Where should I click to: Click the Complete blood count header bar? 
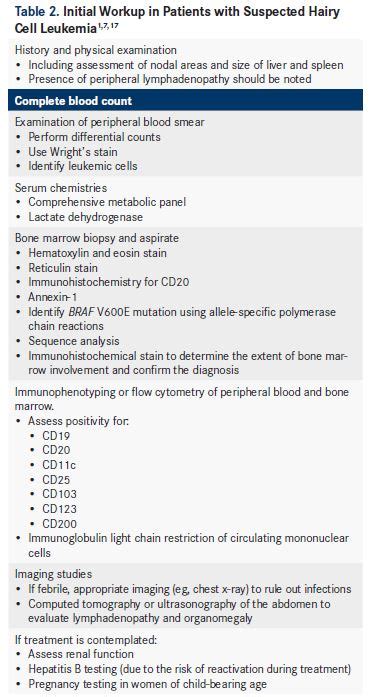coord(185,100)
